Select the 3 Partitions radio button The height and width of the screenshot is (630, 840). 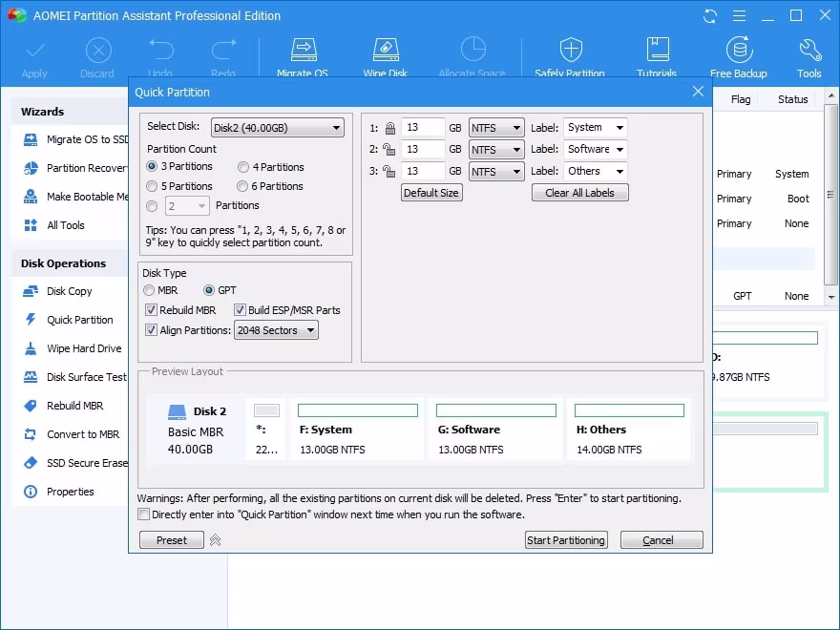(x=152, y=167)
